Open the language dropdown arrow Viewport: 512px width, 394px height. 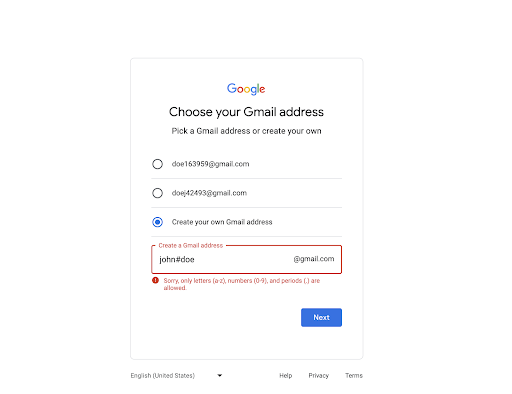click(220, 375)
